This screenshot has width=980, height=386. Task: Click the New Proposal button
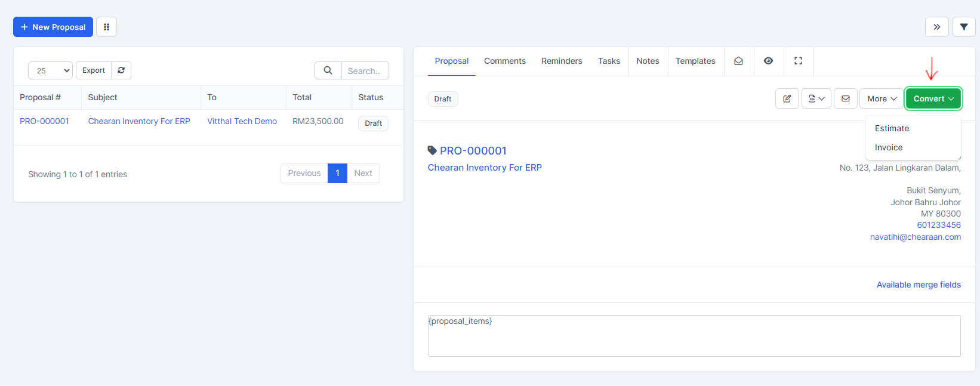(x=53, y=27)
